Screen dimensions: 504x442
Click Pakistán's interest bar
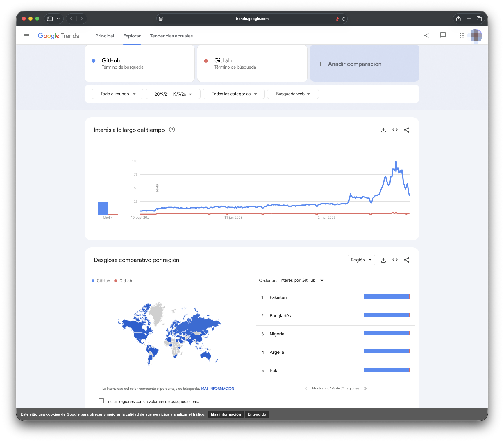click(387, 297)
